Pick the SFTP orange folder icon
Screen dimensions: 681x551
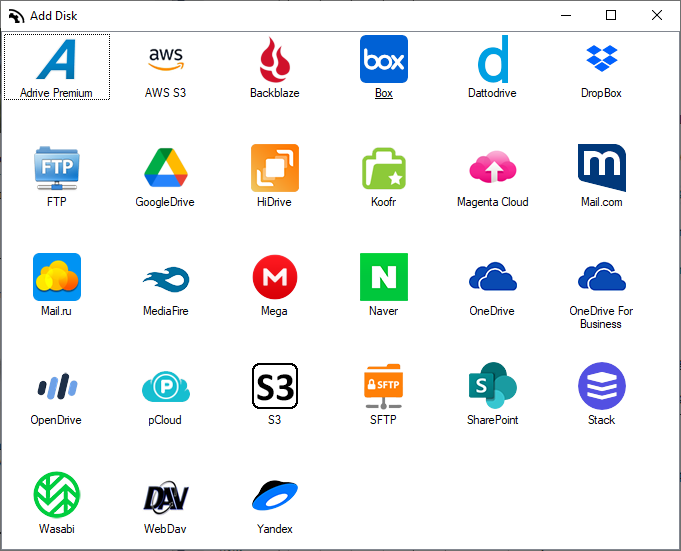tap(383, 386)
